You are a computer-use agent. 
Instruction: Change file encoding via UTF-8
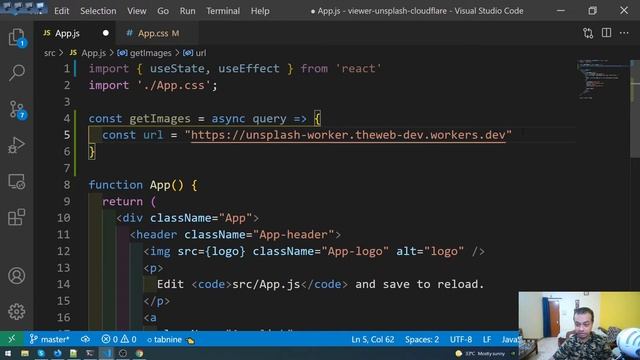pyautogui.click(x=461, y=339)
